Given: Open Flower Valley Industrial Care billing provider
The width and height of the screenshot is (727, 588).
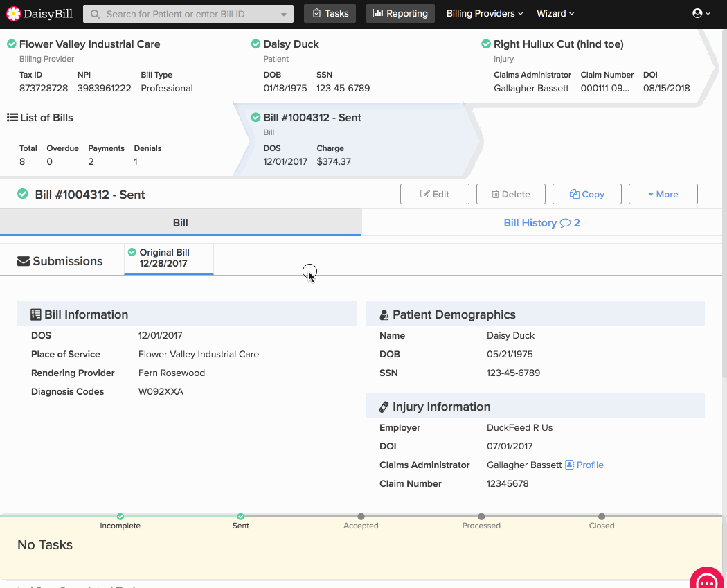Looking at the screenshot, I should click(x=89, y=44).
